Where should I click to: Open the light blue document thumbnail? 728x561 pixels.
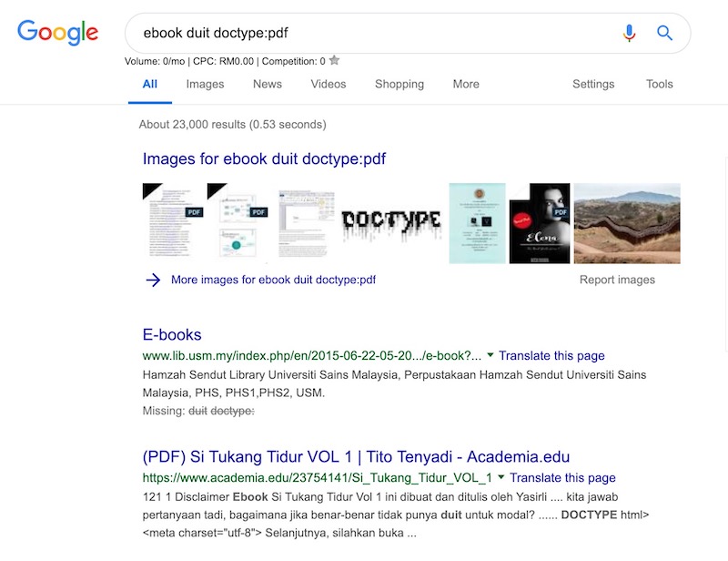[x=477, y=223]
